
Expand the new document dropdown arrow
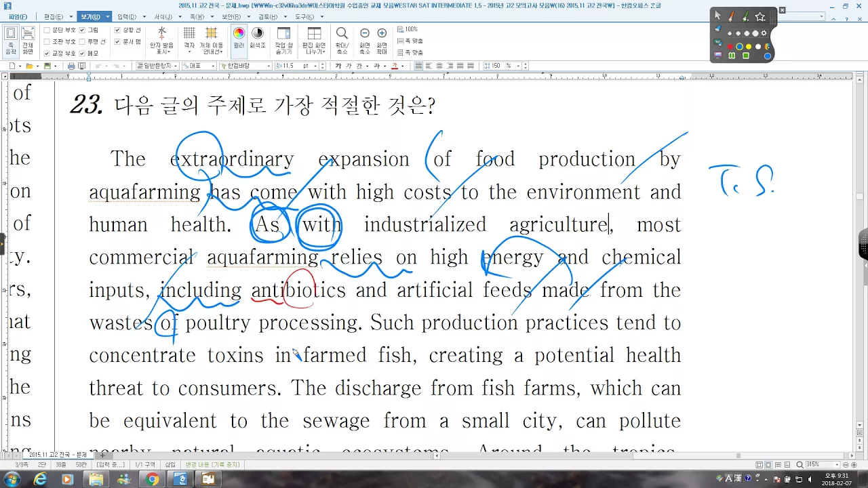[x=20, y=66]
